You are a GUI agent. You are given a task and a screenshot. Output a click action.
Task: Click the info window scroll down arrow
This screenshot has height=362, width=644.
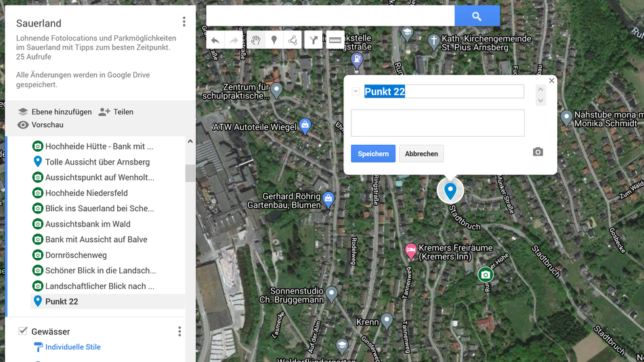540,101
